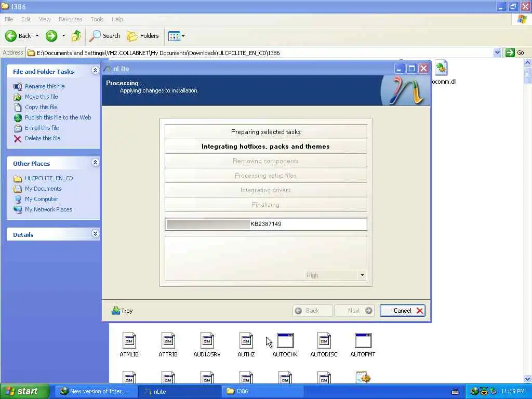Click nLite Next button
Screen dimensions: 532x399
pyautogui.click(x=354, y=311)
